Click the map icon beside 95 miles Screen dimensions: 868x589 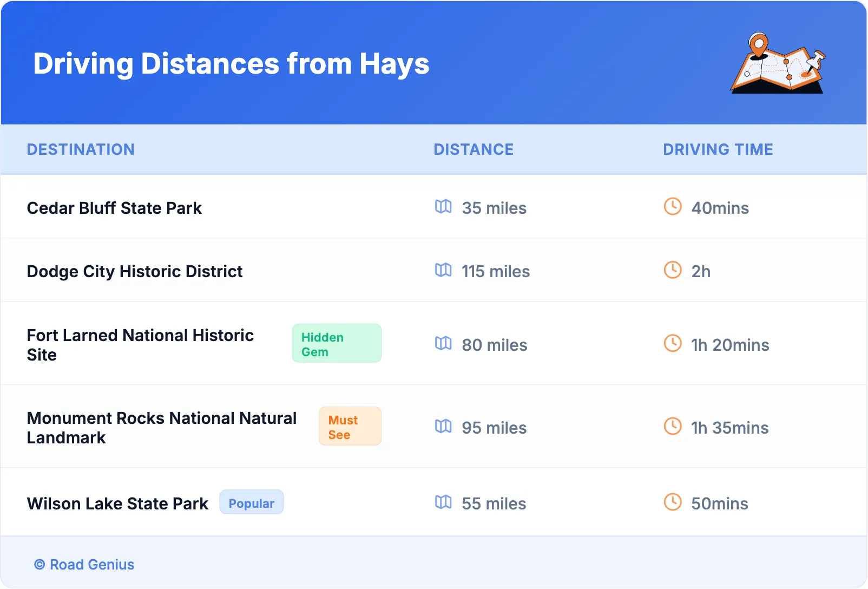(x=443, y=427)
